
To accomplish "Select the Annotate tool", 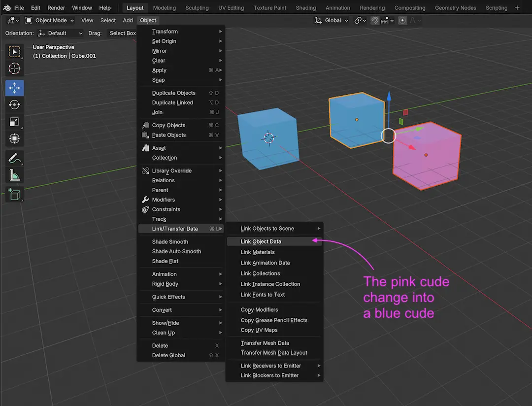I will [x=14, y=159].
